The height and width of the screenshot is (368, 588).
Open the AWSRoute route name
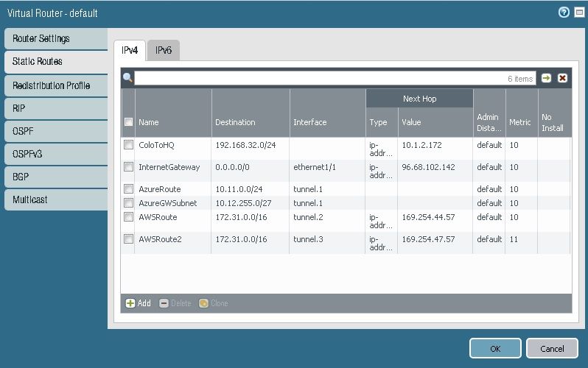[158, 217]
